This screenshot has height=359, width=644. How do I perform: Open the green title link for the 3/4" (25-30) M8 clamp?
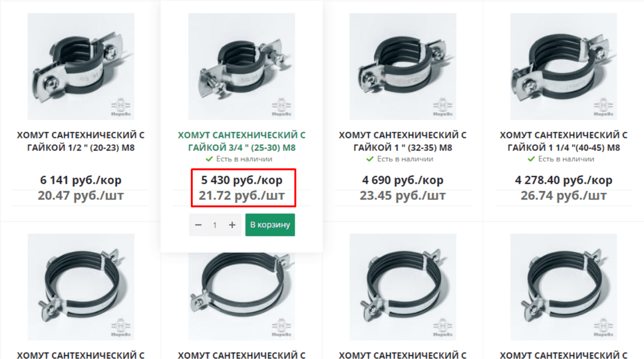pyautogui.click(x=242, y=141)
